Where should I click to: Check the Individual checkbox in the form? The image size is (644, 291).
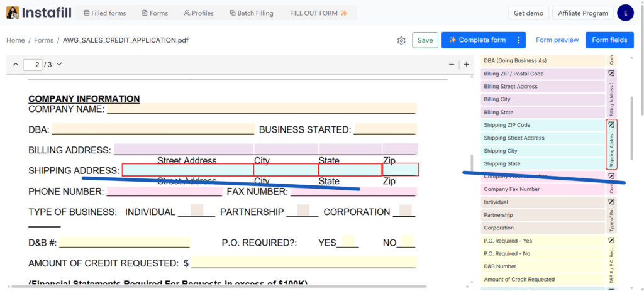197,211
